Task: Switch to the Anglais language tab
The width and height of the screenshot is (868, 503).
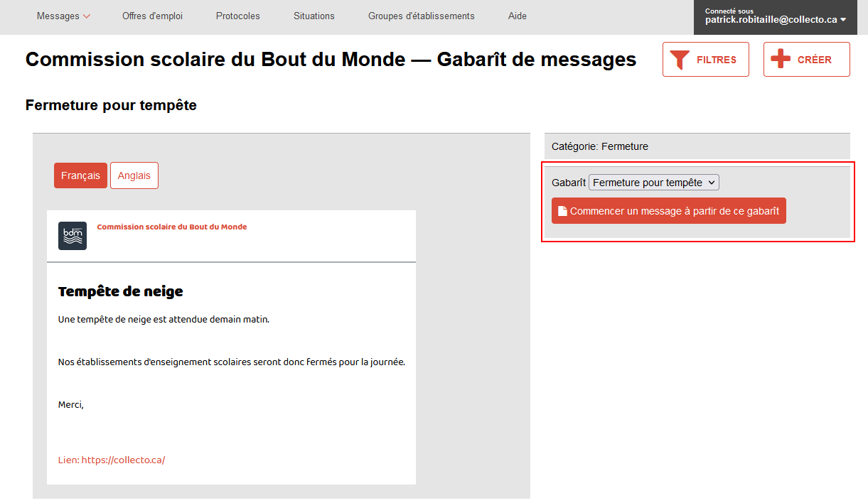Action: coord(134,175)
